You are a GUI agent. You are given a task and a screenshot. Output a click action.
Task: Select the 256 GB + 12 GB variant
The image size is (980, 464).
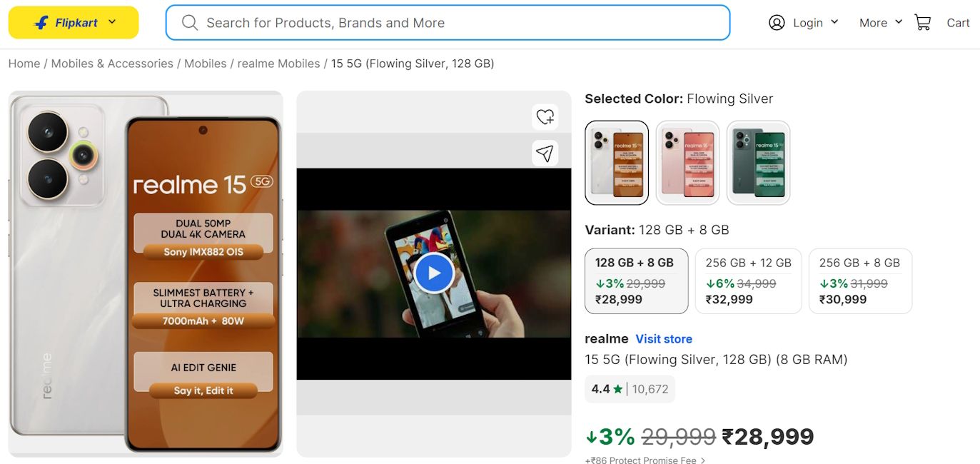[x=748, y=281]
